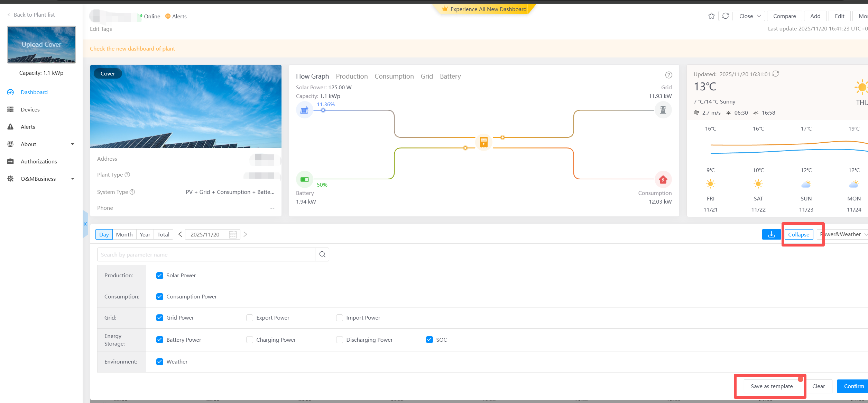The width and height of the screenshot is (868, 403).
Task: Uncheck the Solar Power checkbox
Action: click(159, 276)
